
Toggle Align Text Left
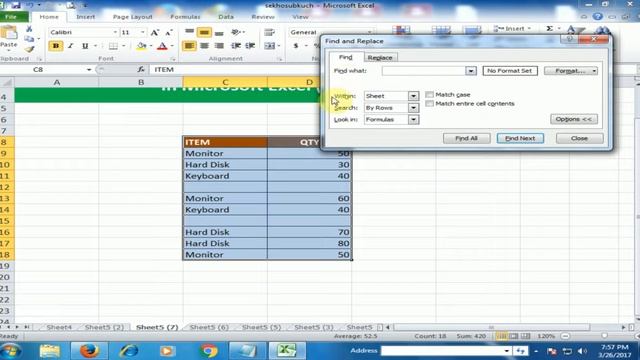click(189, 46)
